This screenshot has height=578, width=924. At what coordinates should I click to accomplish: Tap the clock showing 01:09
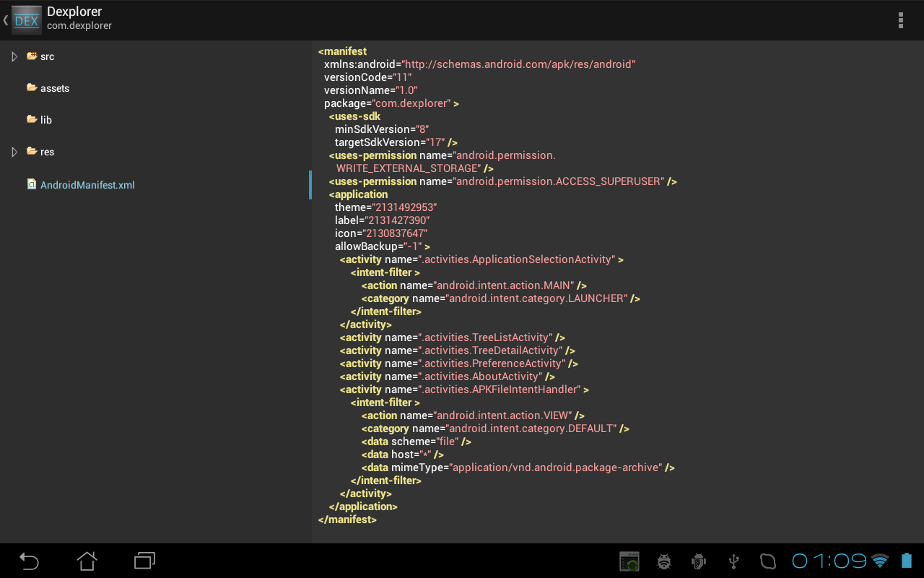[x=829, y=561]
